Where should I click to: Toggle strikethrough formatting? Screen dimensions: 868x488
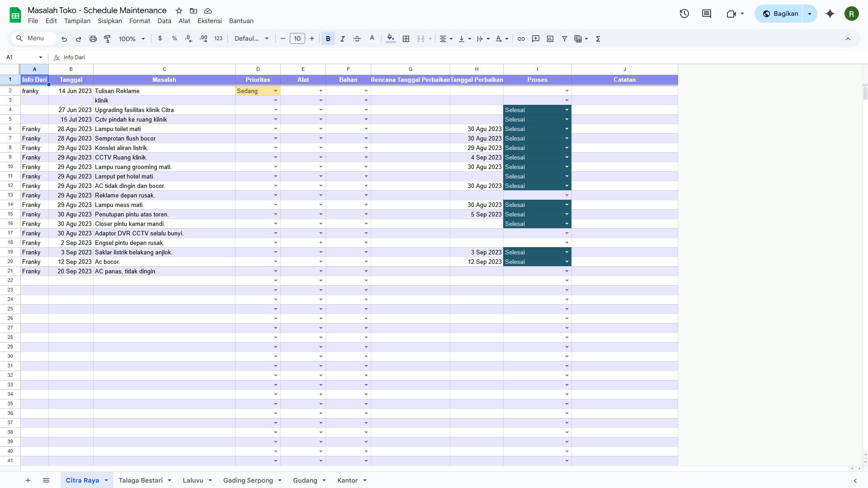point(357,39)
